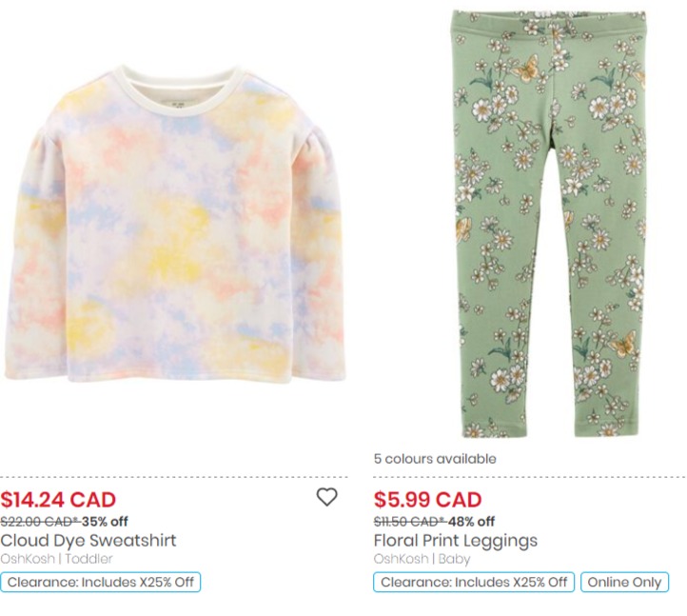The image size is (687, 616).
Task: Click the OshKosh brand under Cloud Dye Sweatshirt
Action: (29, 559)
